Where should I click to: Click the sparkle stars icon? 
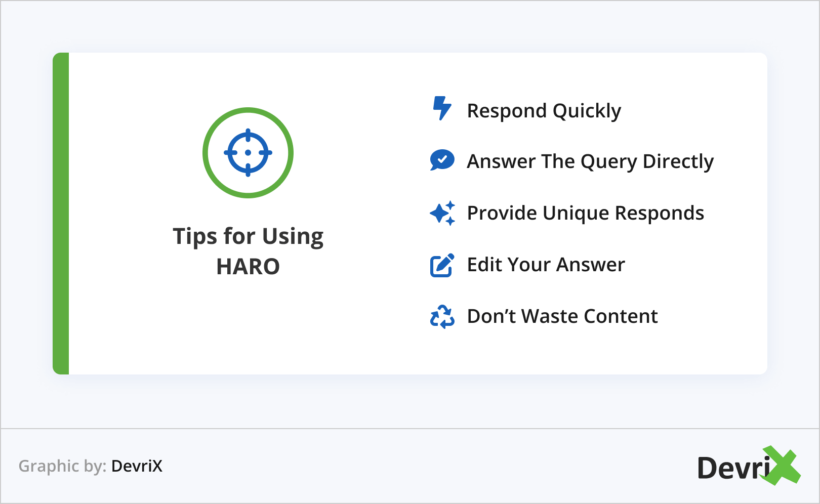442,213
